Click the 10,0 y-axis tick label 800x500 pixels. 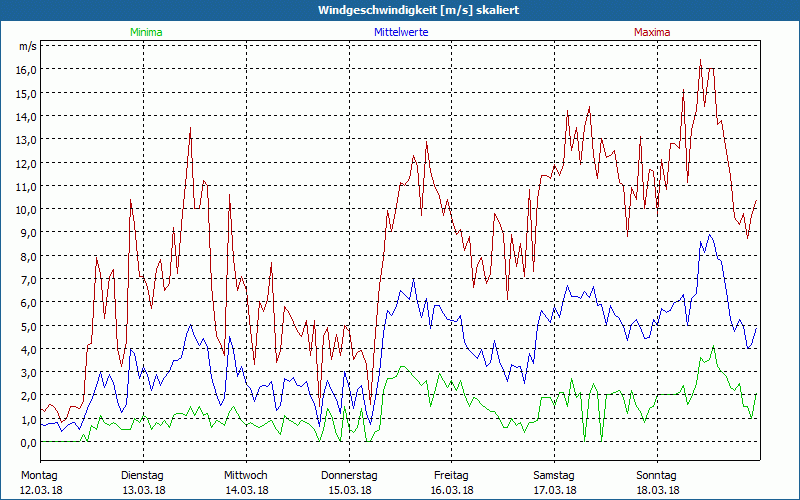pos(25,210)
